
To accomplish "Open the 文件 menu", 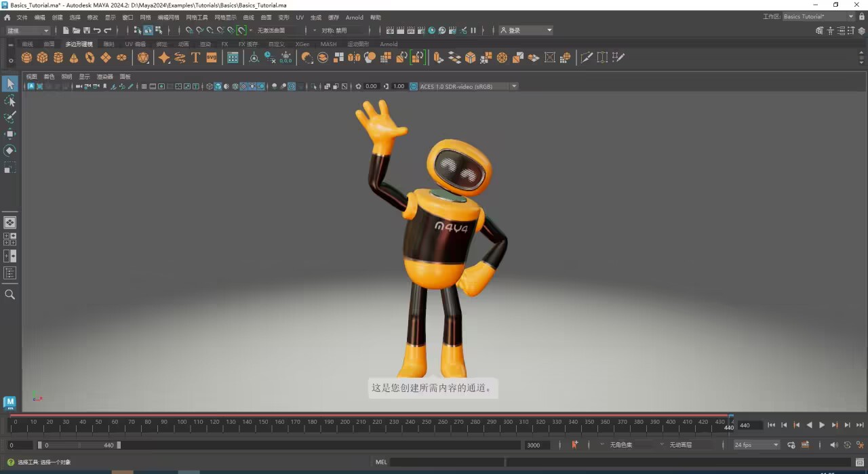I will click(x=22, y=17).
